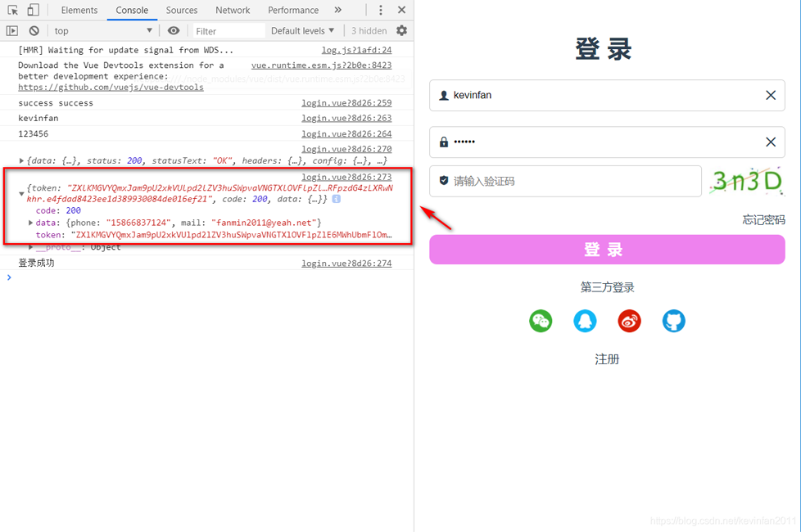801x532 pixels.
Task: Click the pink 登录 button
Action: [607, 250]
